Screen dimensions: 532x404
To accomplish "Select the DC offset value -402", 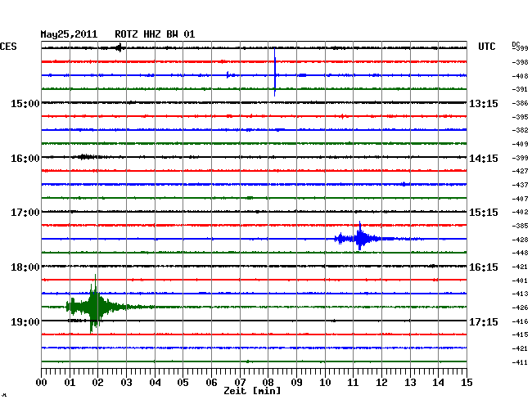I will [x=520, y=212].
